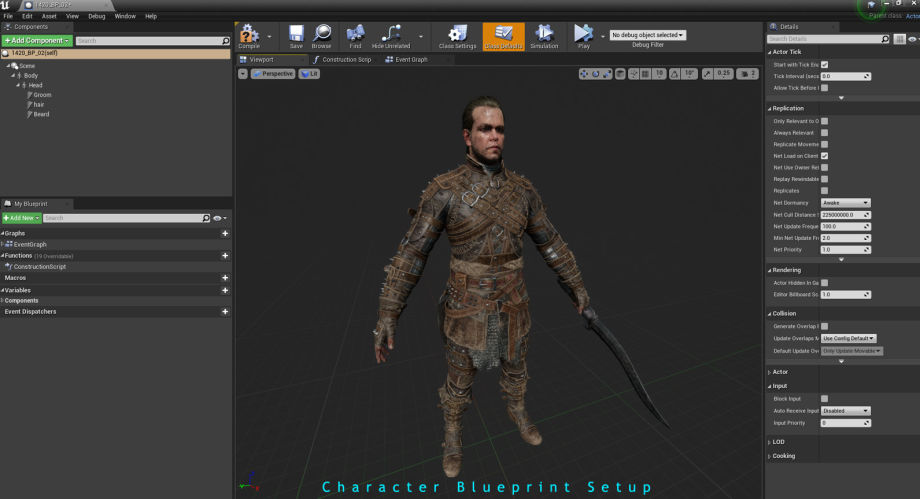Click the Compile blueprint icon
Viewport: 920px width, 499px height.
tap(248, 36)
